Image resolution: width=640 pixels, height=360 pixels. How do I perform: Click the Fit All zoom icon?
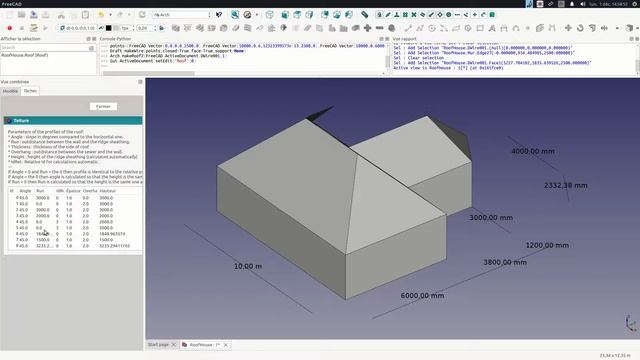pyautogui.click(x=235, y=15)
